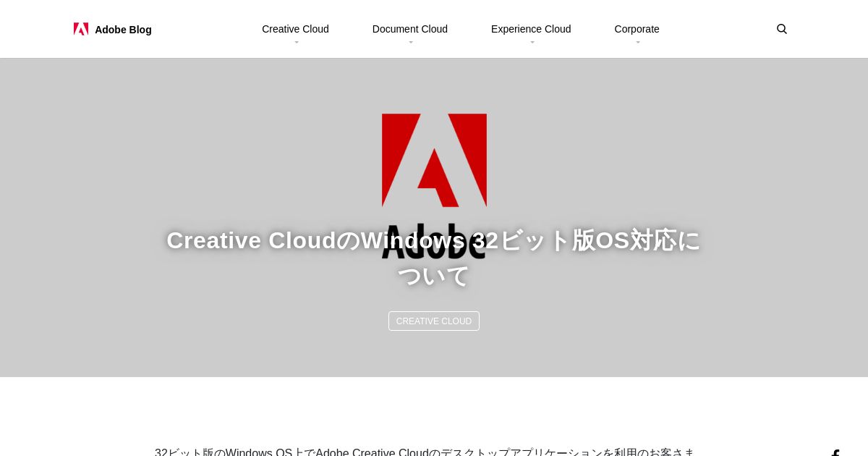
Task: Open the Document Cloud menu
Action: 410,29
